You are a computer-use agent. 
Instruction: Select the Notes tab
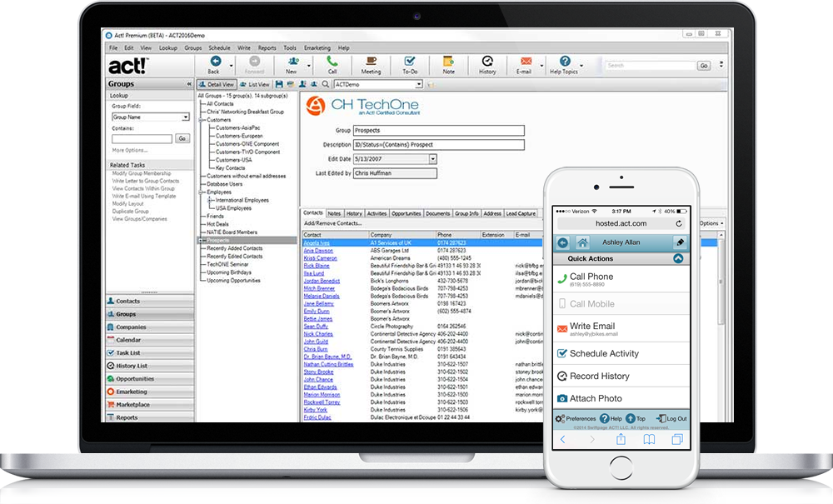pos(334,213)
